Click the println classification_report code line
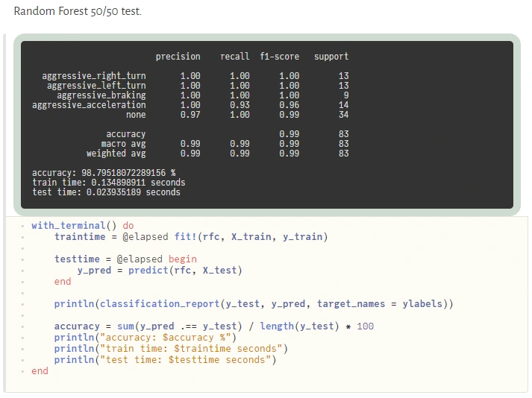The image size is (532, 398). coord(254,304)
